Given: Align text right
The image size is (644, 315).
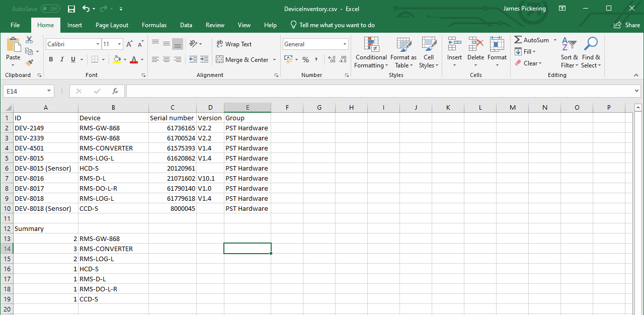Looking at the screenshot, I should [x=178, y=59].
